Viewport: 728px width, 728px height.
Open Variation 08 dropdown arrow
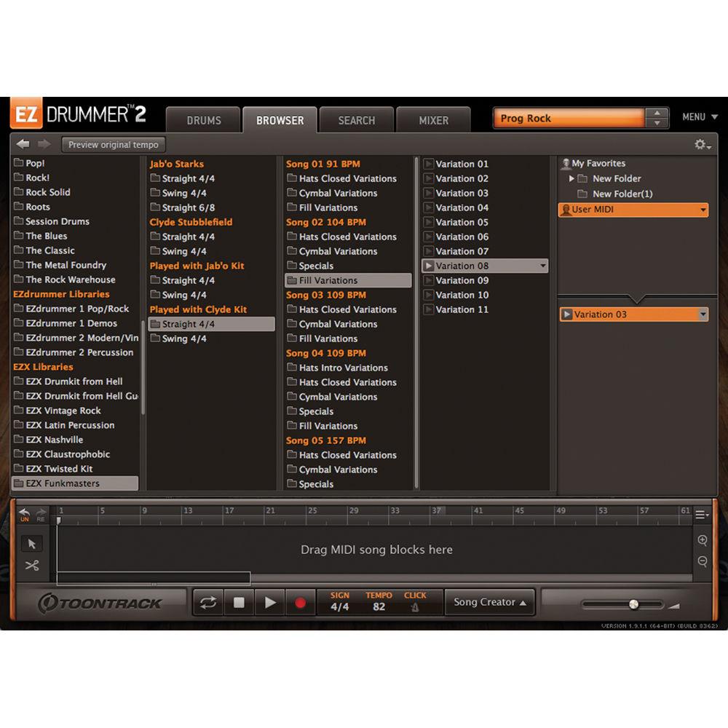coord(542,266)
